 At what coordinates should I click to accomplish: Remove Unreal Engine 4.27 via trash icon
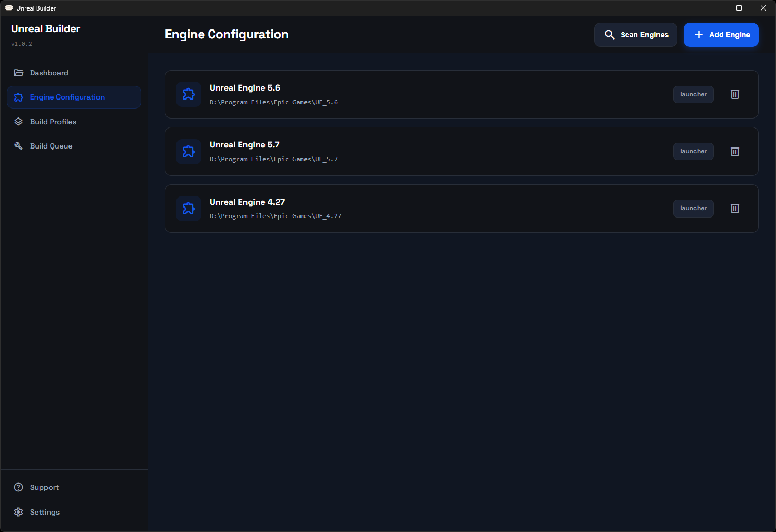pos(735,209)
